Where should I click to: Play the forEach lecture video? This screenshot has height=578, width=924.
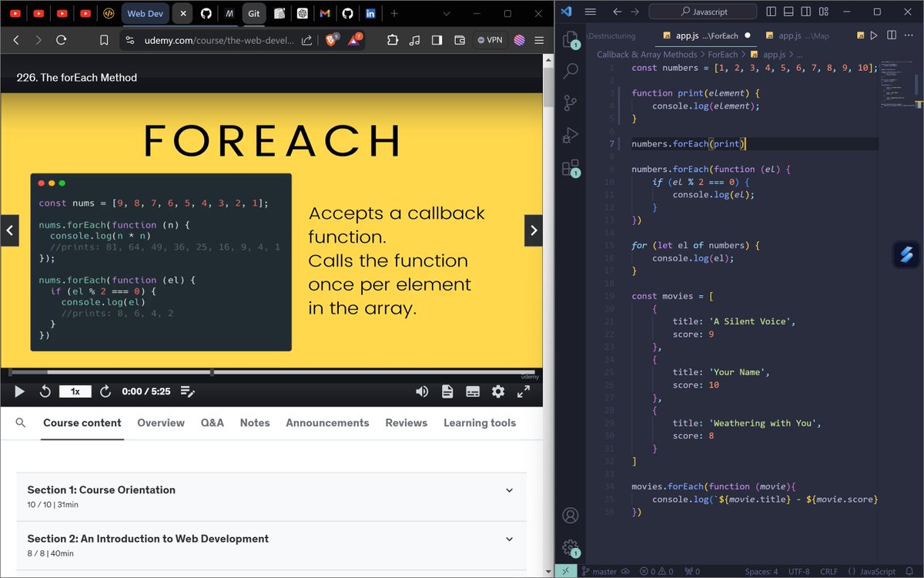(19, 391)
